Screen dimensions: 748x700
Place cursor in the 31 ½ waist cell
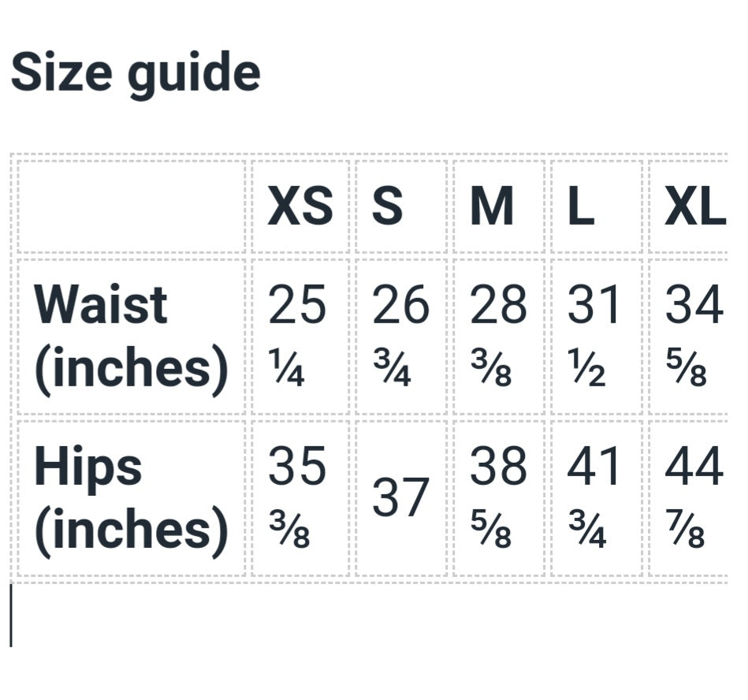click(x=597, y=337)
